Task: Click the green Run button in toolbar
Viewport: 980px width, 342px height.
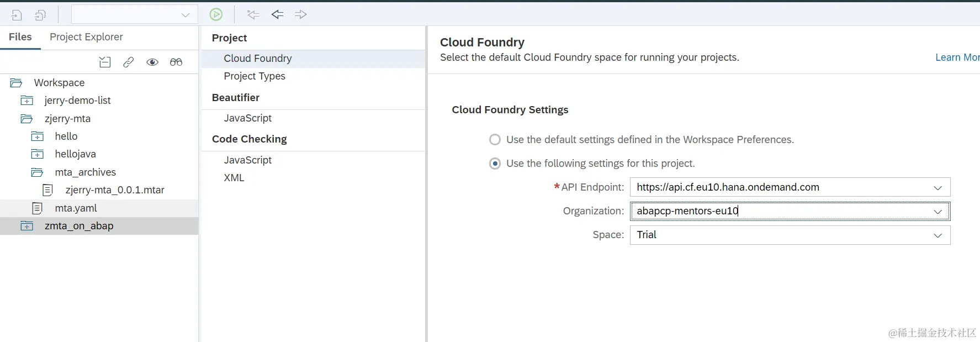Action: (x=216, y=14)
